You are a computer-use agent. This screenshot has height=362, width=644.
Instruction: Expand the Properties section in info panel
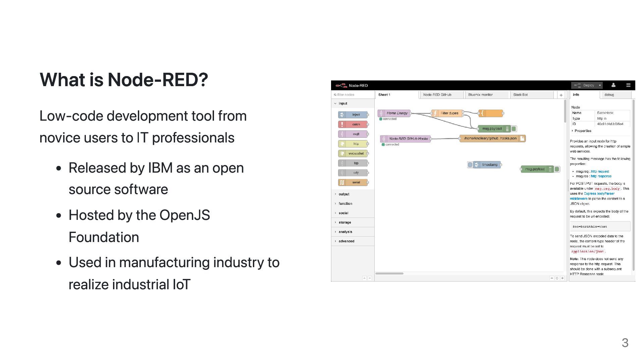point(582,131)
